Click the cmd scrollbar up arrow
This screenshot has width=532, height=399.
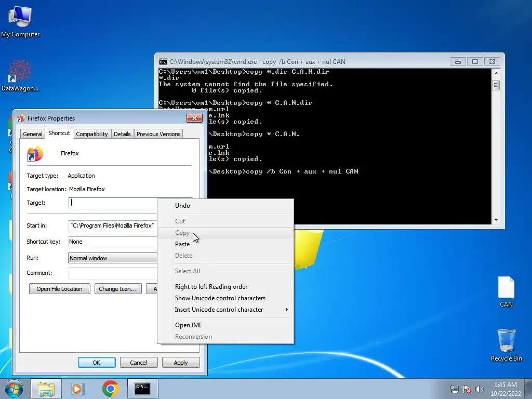click(x=496, y=73)
